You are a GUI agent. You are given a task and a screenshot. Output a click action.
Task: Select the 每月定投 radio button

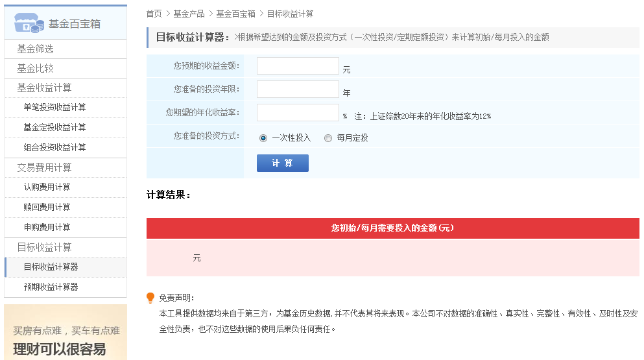[328, 138]
